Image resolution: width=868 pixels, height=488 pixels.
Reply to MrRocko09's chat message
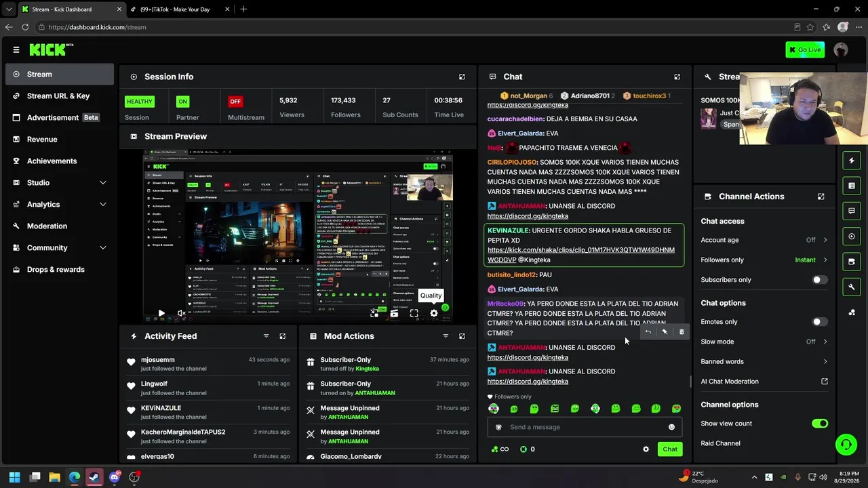click(x=648, y=331)
